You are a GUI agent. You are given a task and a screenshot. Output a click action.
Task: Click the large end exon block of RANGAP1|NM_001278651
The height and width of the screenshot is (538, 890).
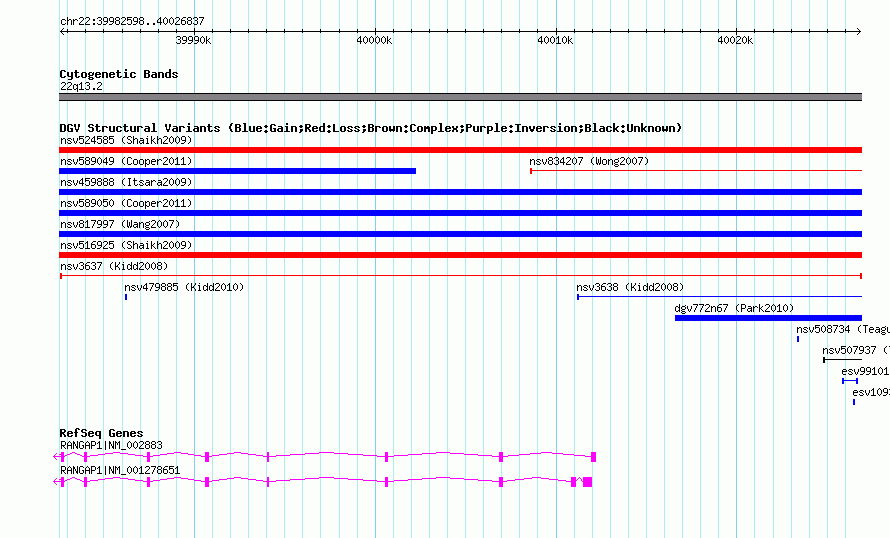(587, 482)
